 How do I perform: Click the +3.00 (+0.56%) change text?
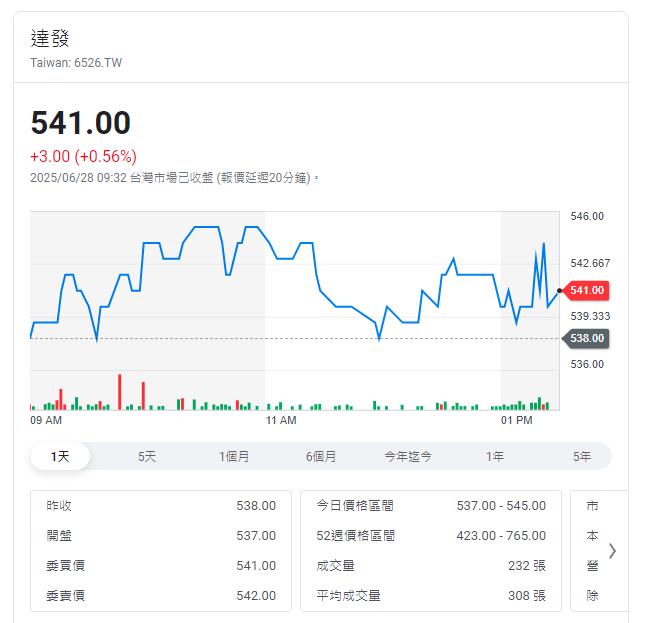pos(83,156)
